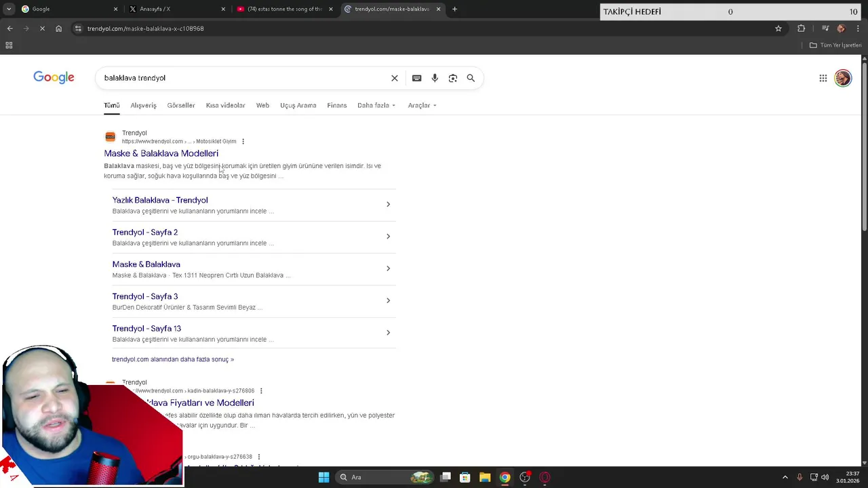868x488 pixels.
Task: Open the on-screen keyboard input tool
Action: coord(417,78)
